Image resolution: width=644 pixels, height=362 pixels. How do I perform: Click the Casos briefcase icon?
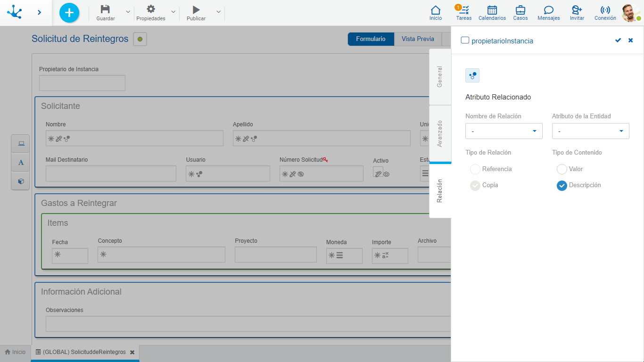[x=520, y=10]
